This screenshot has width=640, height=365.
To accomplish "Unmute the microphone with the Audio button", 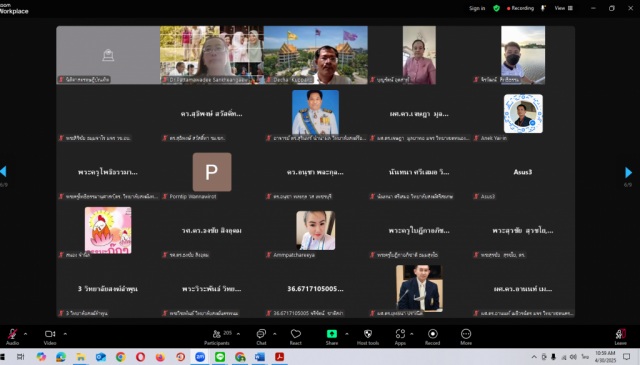I will pyautogui.click(x=13, y=337).
